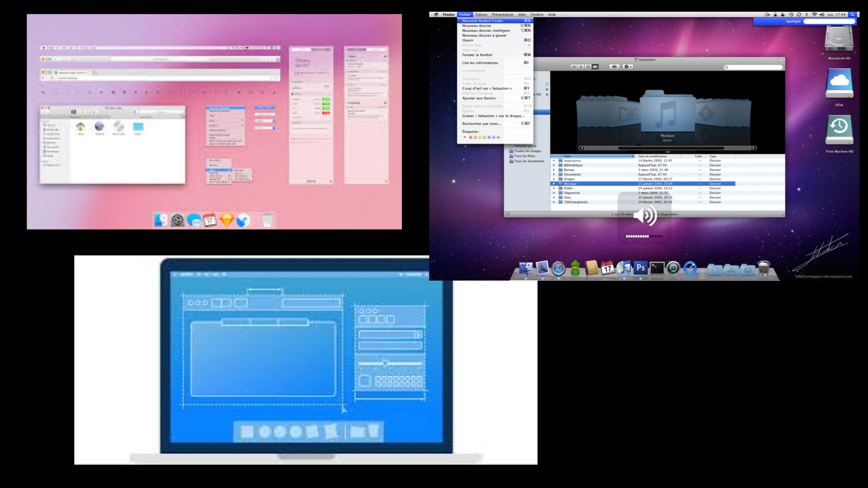Viewport: 868px width, 488px height.
Task: Open System Preferences in the pink dock
Action: click(x=177, y=220)
